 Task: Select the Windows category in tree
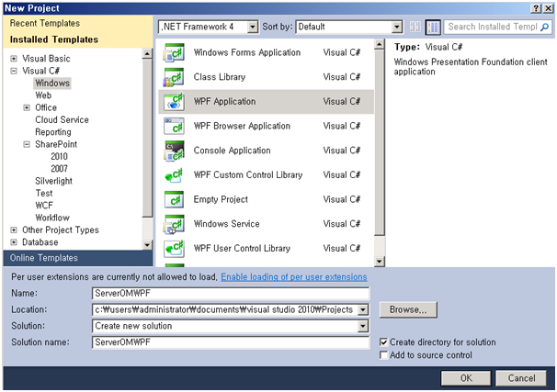pos(52,83)
